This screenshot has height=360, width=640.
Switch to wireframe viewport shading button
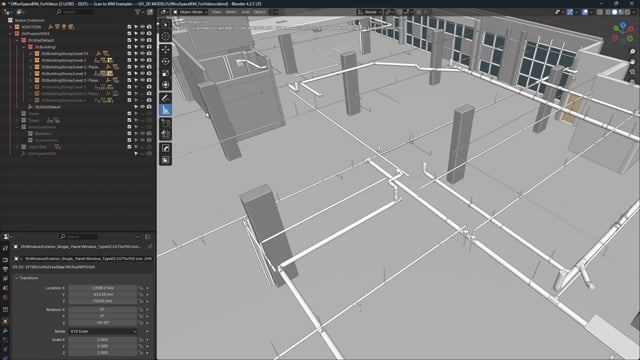[x=608, y=12]
